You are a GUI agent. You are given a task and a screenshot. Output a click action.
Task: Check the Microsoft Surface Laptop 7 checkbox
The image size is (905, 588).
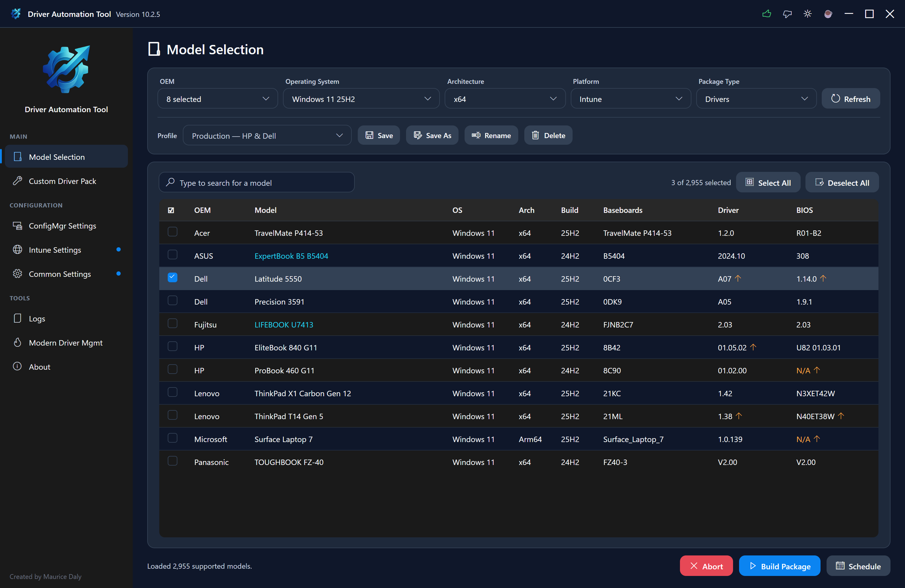173,438
